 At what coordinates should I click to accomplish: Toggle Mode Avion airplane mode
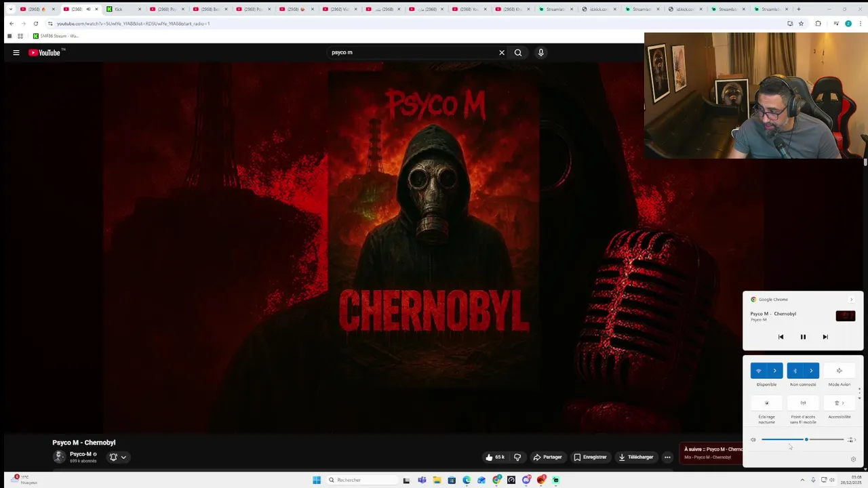pyautogui.click(x=840, y=371)
